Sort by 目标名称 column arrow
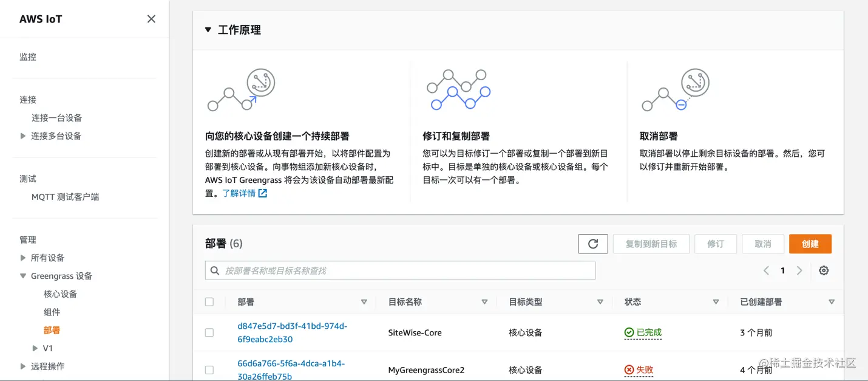This screenshot has width=868, height=381. tap(484, 302)
